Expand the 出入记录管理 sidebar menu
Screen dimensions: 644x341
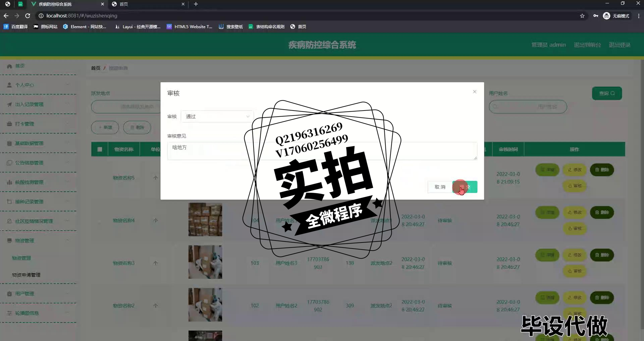point(38,105)
